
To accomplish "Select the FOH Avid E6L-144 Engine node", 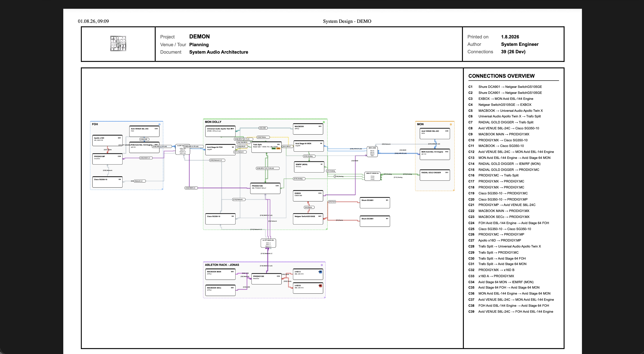I will click(144, 147).
